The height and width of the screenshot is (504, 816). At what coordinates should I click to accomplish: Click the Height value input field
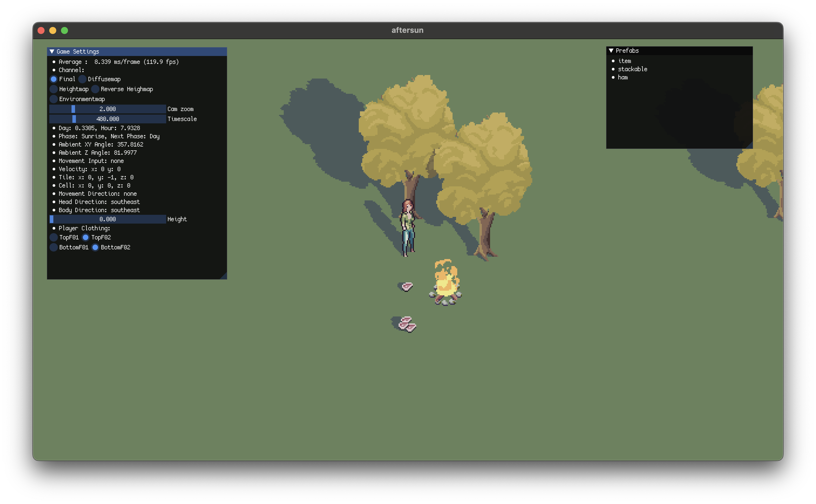[107, 219]
